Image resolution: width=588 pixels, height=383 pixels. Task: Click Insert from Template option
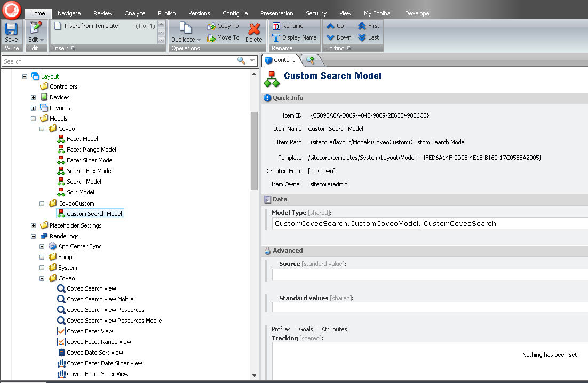[86, 26]
